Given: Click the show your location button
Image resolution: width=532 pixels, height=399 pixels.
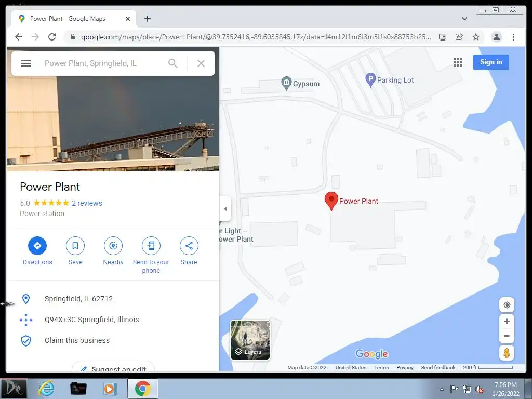Looking at the screenshot, I should pos(507,304).
